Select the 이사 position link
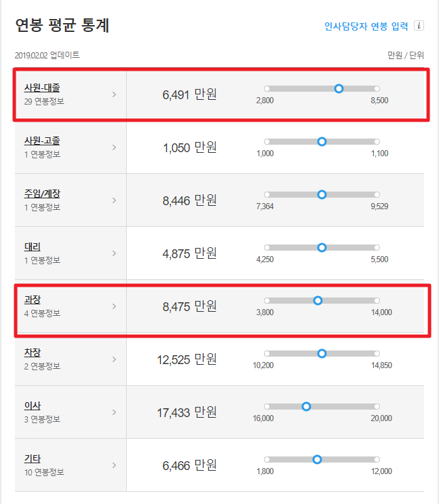 (x=33, y=406)
